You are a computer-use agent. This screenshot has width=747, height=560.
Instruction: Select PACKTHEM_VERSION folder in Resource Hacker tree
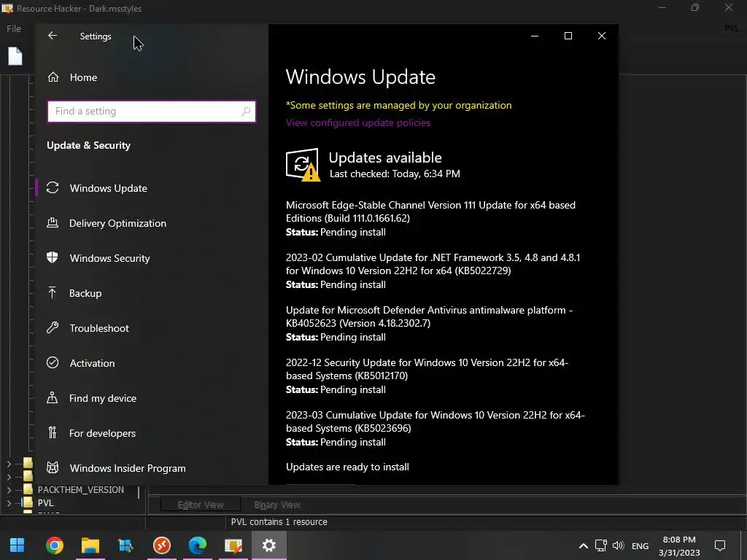pos(80,489)
